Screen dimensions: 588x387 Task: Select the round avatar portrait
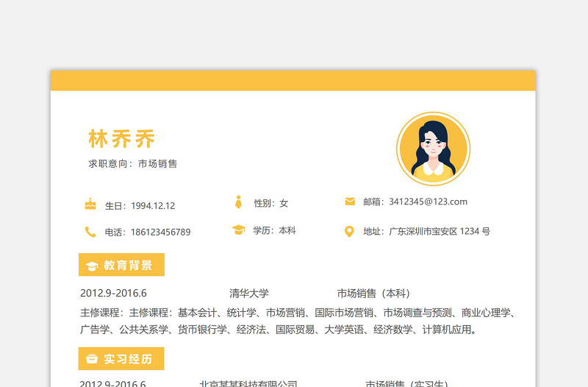point(433,149)
